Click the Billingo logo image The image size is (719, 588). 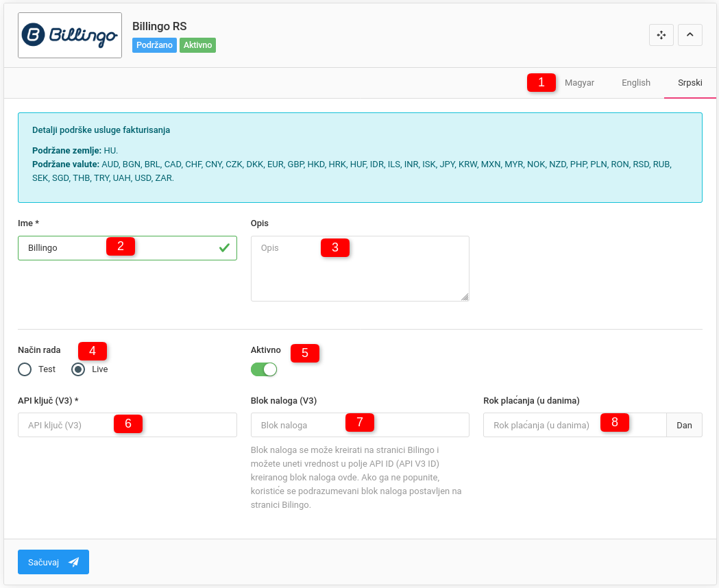(70, 36)
